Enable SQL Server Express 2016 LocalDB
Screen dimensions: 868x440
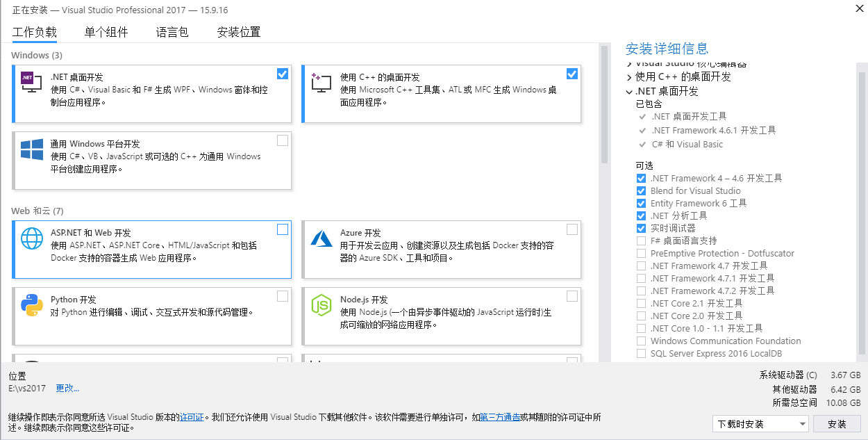click(x=641, y=353)
